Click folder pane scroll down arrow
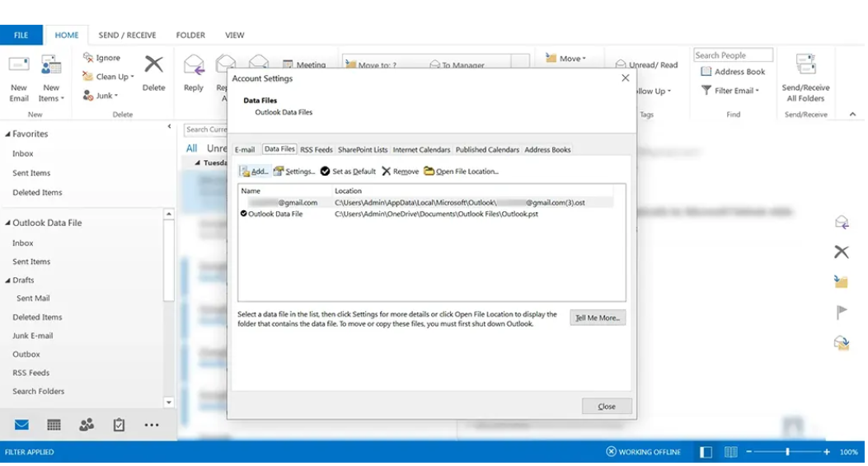The image size is (868, 466). tap(169, 402)
